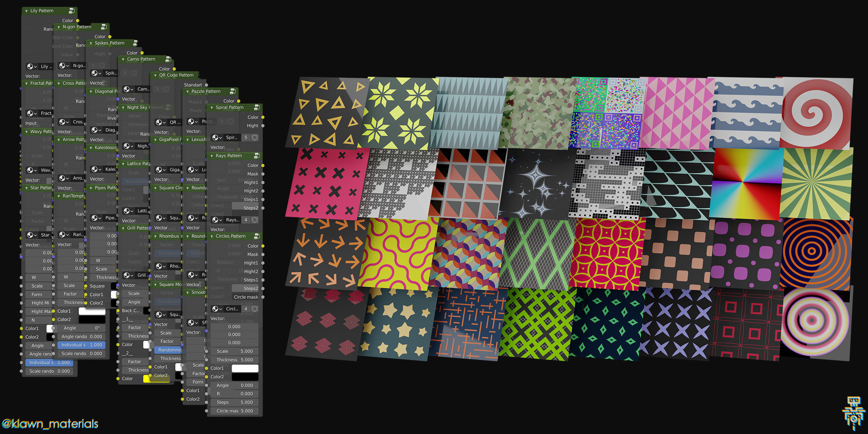Viewport: 868px width, 434px height.
Task: Click node tree icon beside 'Cam...' field
Action: (x=128, y=89)
